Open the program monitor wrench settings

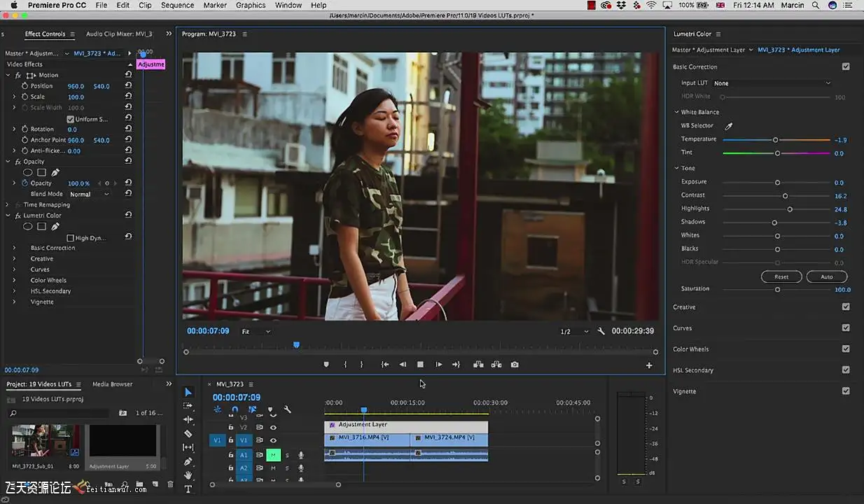click(601, 331)
